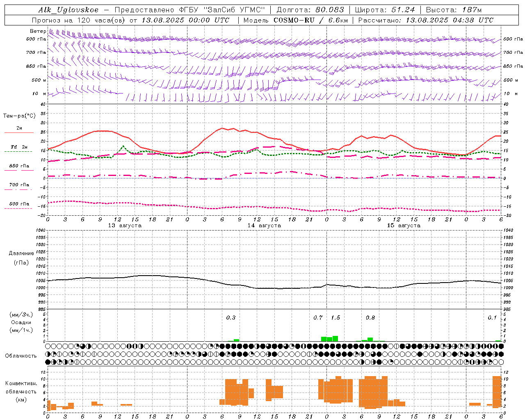The image size is (525, 420).
Task: Click the 0.3 precipitation amount label
Action: pyautogui.click(x=231, y=317)
